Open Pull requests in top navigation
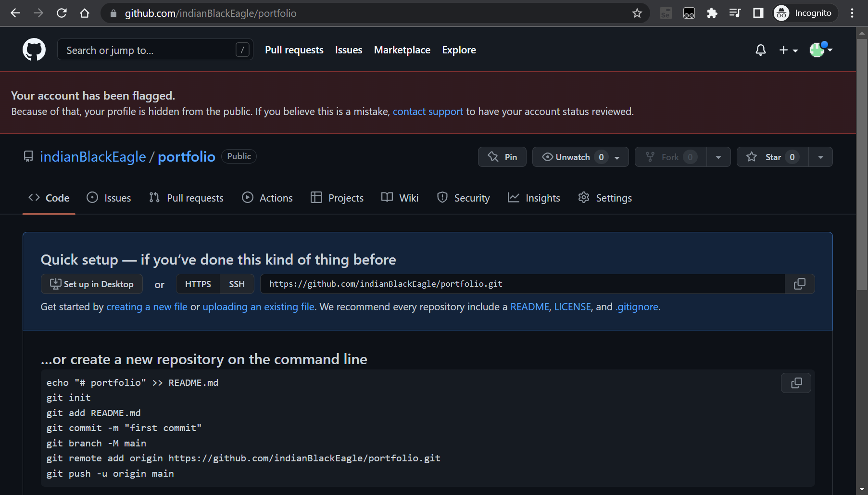Image resolution: width=868 pixels, height=495 pixels. 294,50
